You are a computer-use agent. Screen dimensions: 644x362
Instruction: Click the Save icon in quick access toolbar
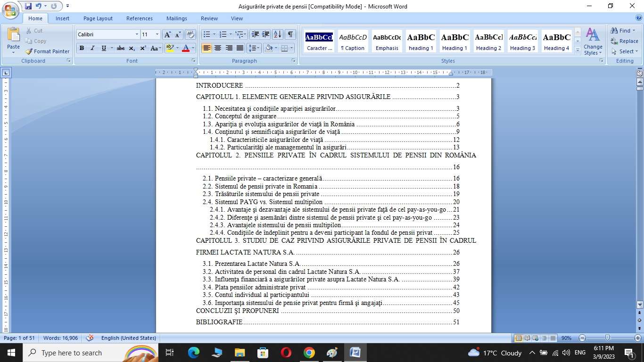[x=28, y=6]
